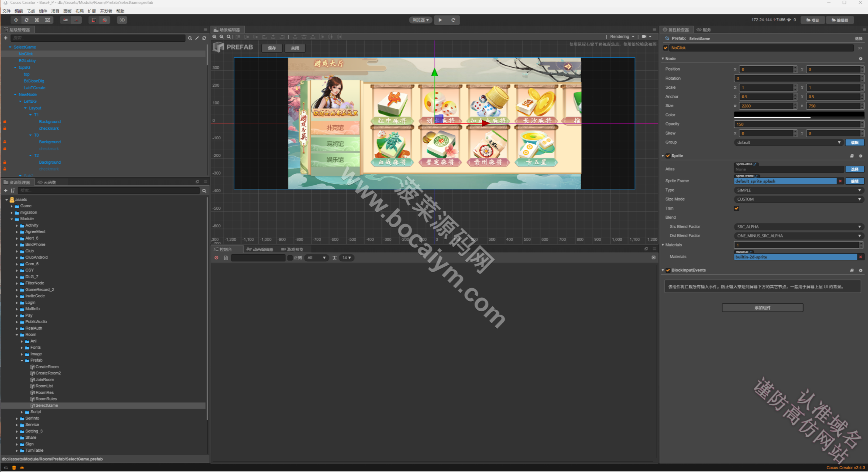The width and height of the screenshot is (868, 472).
Task: Clear the console log output
Action: coord(216,258)
